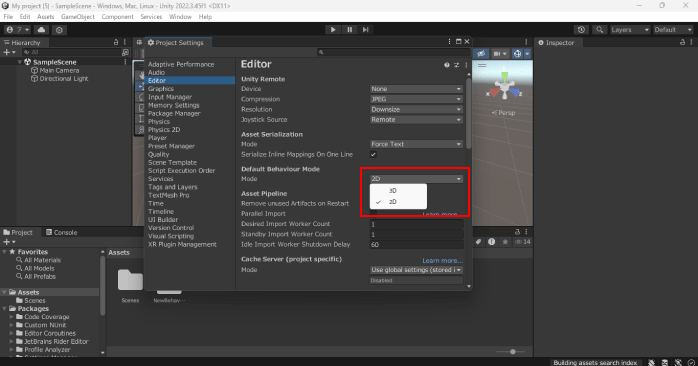The width and height of the screenshot is (698, 366).
Task: Open the Window menu
Action: pos(180,17)
